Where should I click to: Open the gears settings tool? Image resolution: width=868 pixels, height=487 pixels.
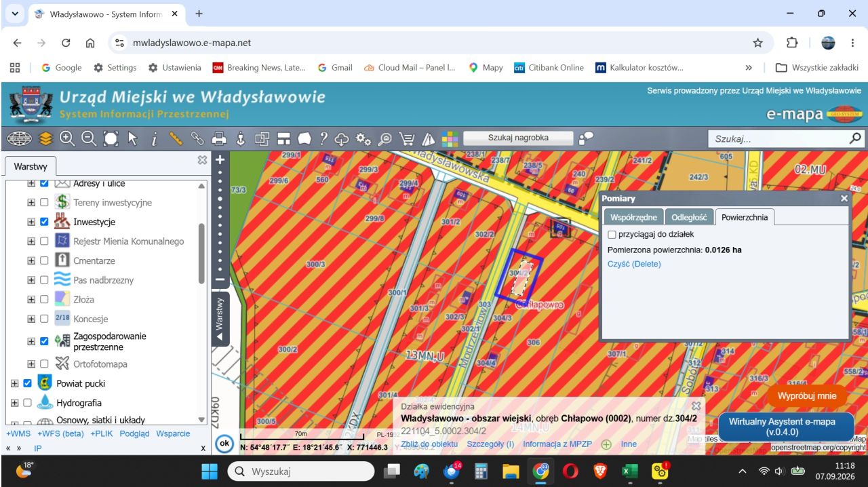pos(363,138)
